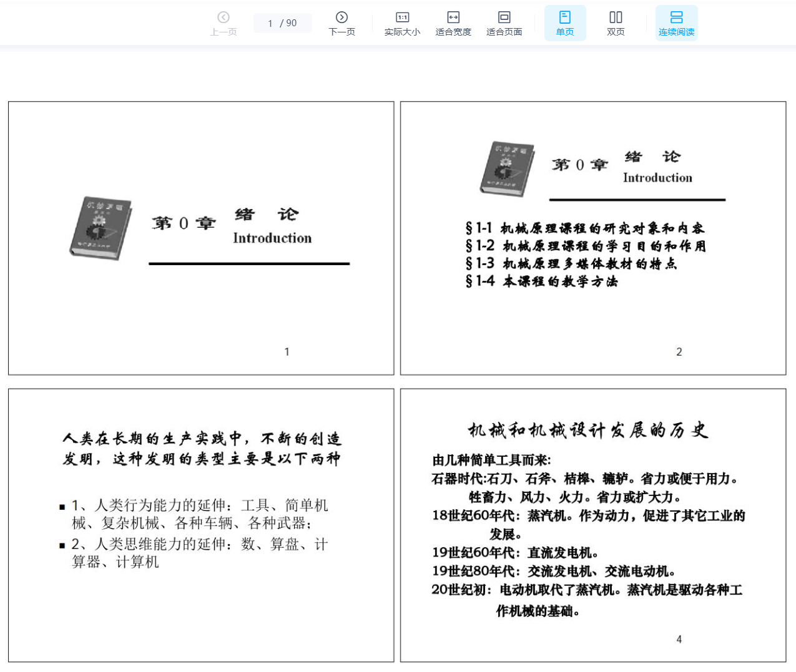
Task: Toggle continuous reading mode
Action: pyautogui.click(x=676, y=17)
